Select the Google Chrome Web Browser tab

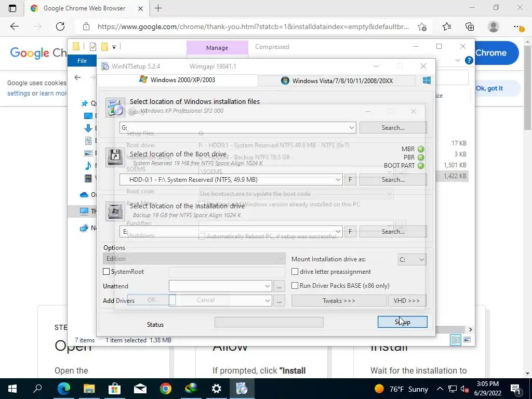(85, 8)
